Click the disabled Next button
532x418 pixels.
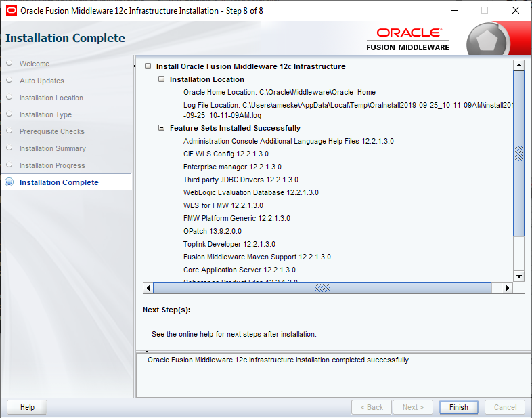[x=413, y=407]
